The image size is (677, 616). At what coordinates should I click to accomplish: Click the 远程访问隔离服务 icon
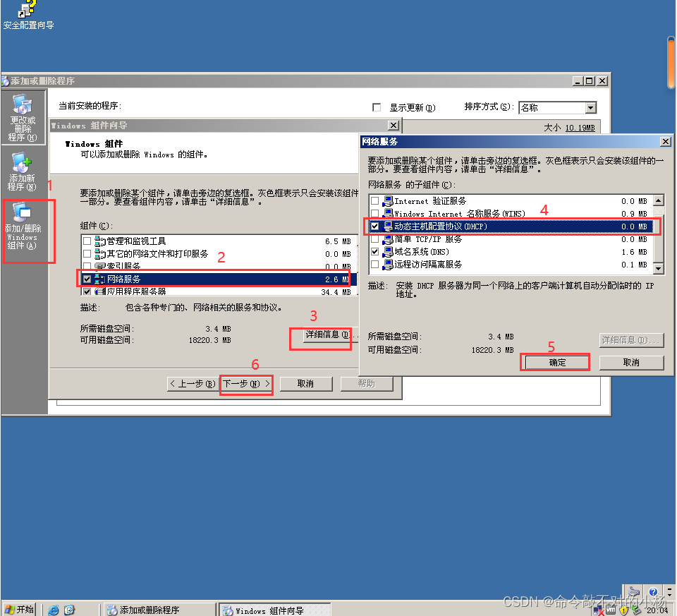coord(388,264)
